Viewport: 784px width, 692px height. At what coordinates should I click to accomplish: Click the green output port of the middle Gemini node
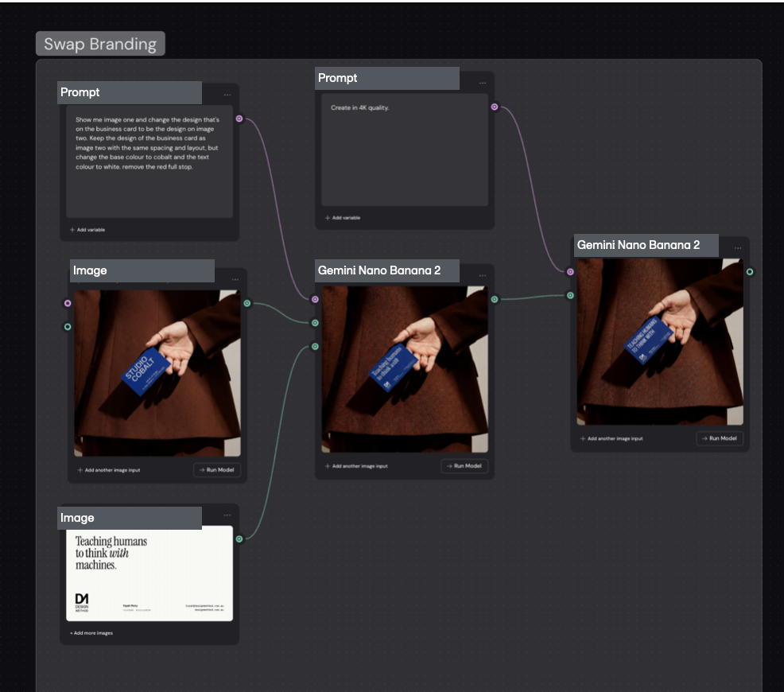click(495, 299)
